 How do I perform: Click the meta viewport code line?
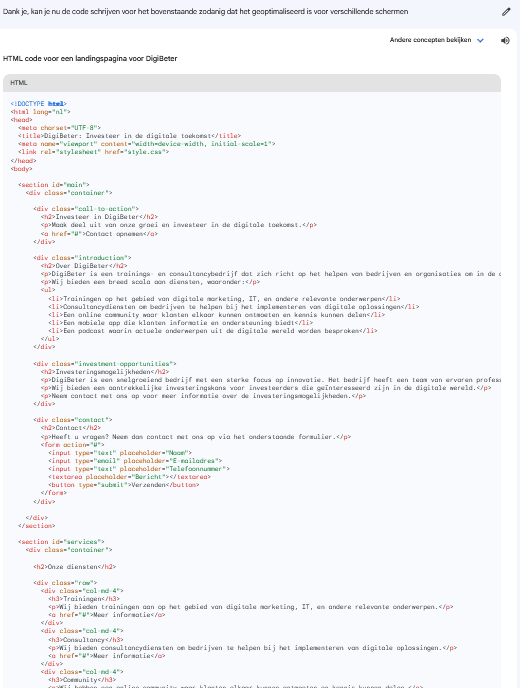pos(147,143)
